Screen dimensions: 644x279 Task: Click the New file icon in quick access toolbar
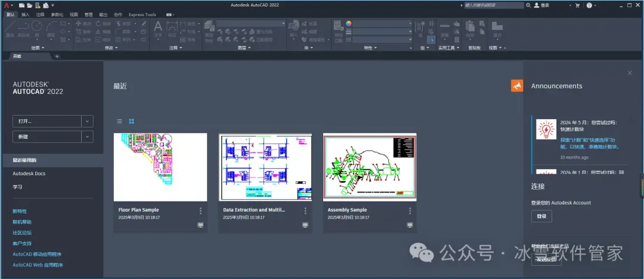[x=21, y=5]
